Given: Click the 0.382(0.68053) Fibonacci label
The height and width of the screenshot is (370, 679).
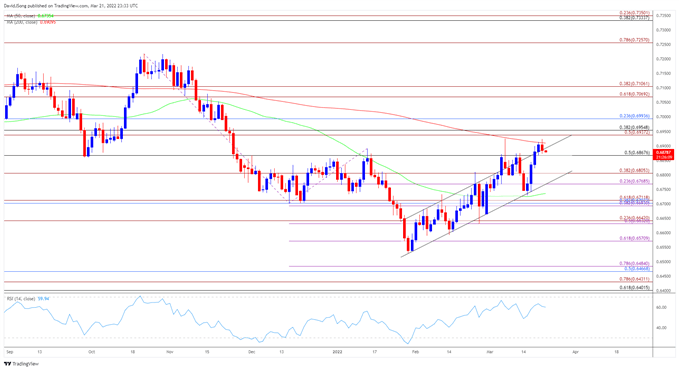Looking at the screenshot, I should 634,171.
